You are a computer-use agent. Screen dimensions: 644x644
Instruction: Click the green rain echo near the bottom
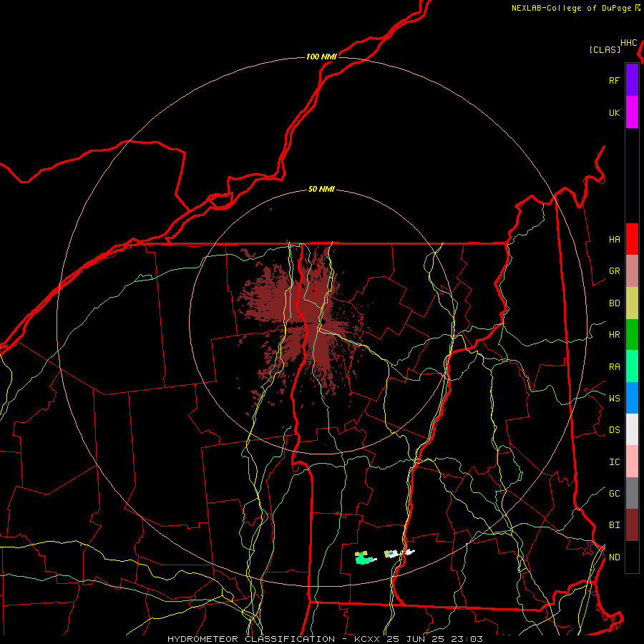point(364,558)
